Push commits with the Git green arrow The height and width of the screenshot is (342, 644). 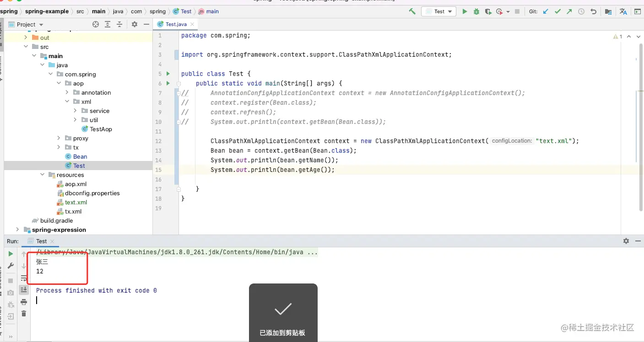coord(569,11)
